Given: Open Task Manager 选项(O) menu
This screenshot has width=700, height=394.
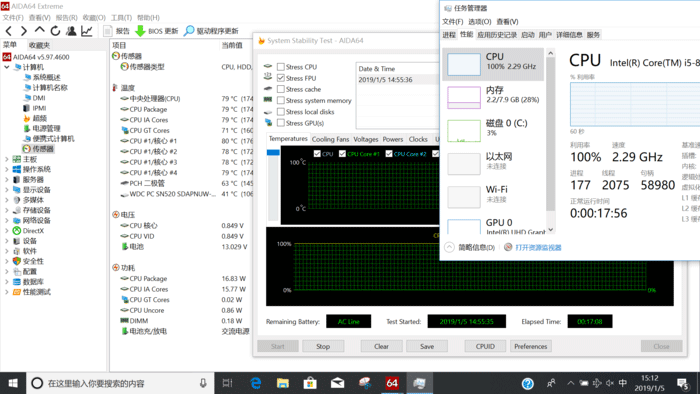Looking at the screenshot, I should 480,21.
